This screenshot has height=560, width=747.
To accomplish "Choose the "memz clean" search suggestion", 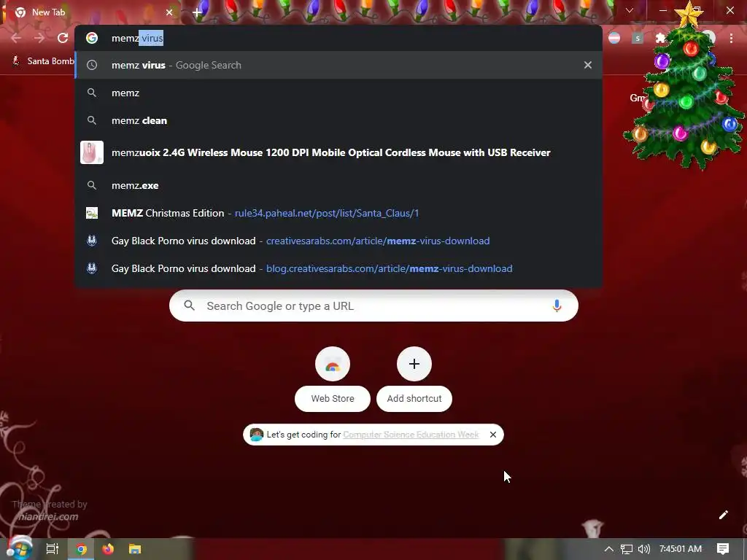I will click(x=338, y=120).
